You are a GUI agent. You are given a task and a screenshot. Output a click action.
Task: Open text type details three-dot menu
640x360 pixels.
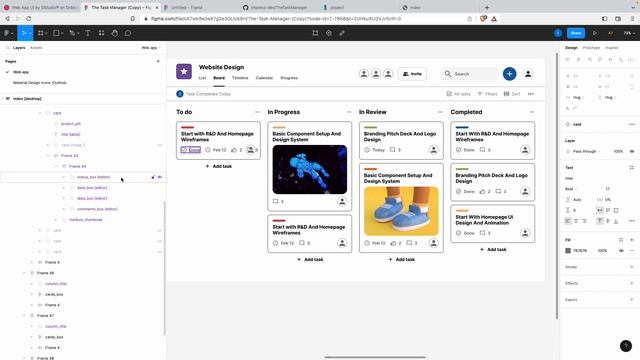click(632, 221)
